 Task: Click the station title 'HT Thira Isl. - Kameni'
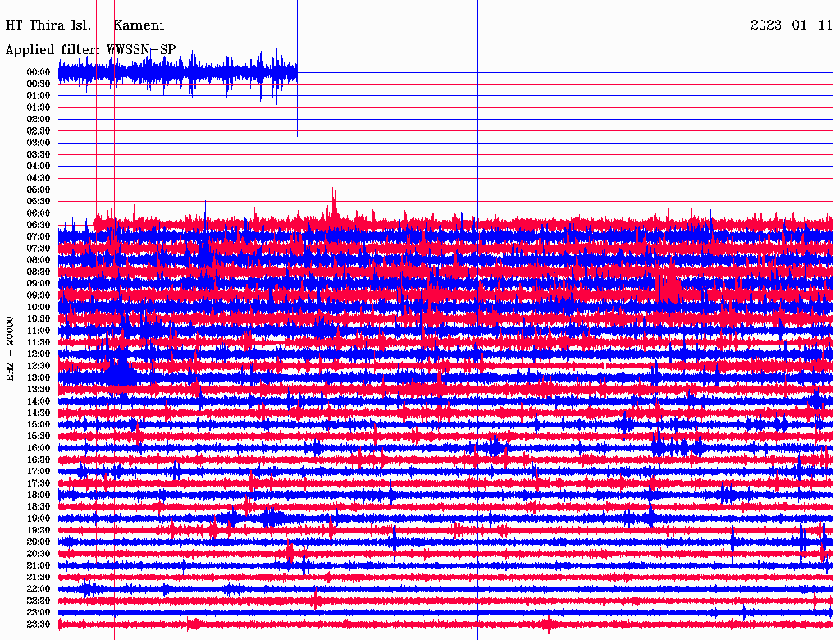click(84, 25)
